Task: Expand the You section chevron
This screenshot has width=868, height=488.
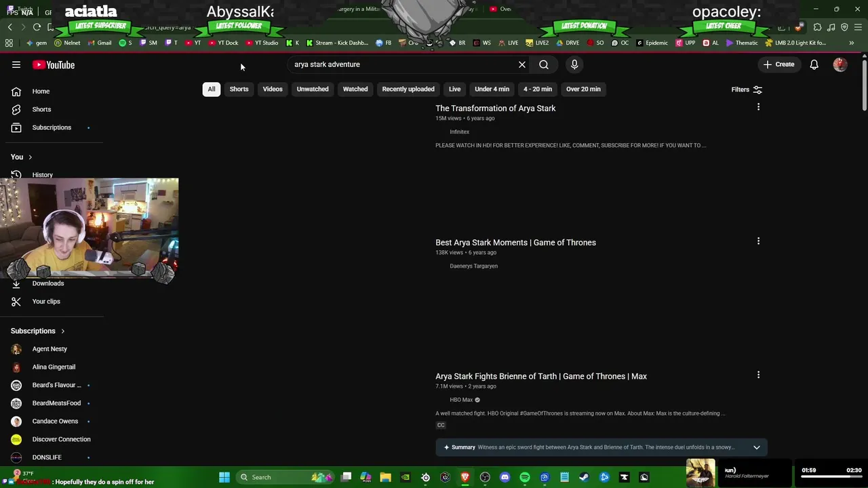Action: point(30,157)
